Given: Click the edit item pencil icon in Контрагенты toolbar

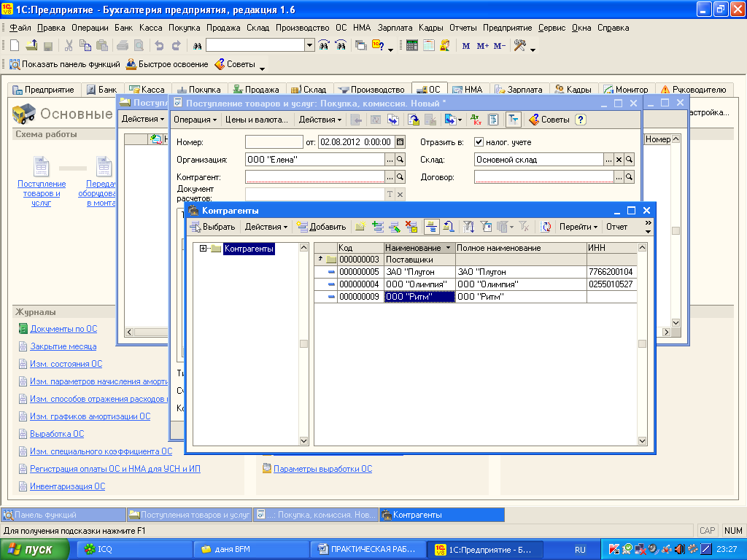Looking at the screenshot, I should click(x=395, y=227).
